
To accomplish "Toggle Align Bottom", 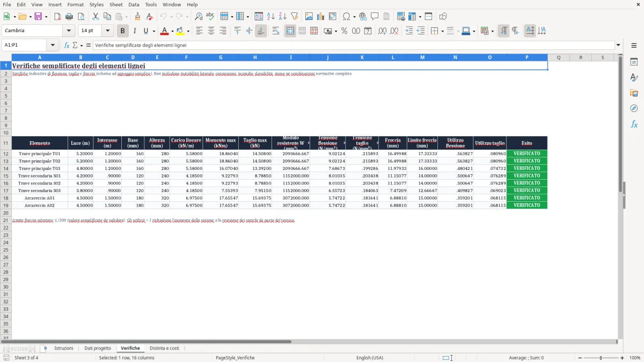I will (x=261, y=31).
